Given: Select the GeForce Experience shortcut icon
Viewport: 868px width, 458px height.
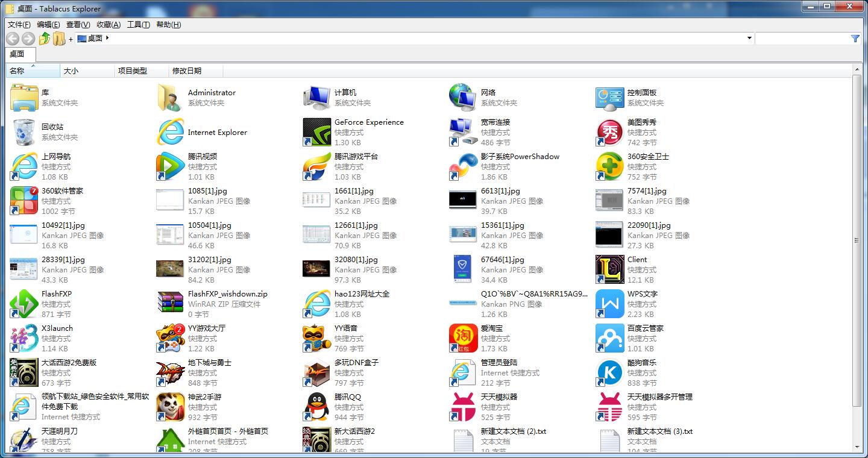Looking at the screenshot, I should 317,132.
